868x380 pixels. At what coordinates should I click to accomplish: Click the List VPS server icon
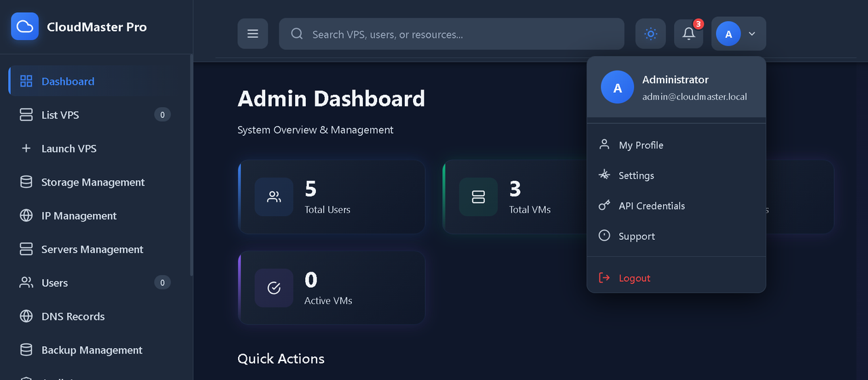tap(26, 114)
